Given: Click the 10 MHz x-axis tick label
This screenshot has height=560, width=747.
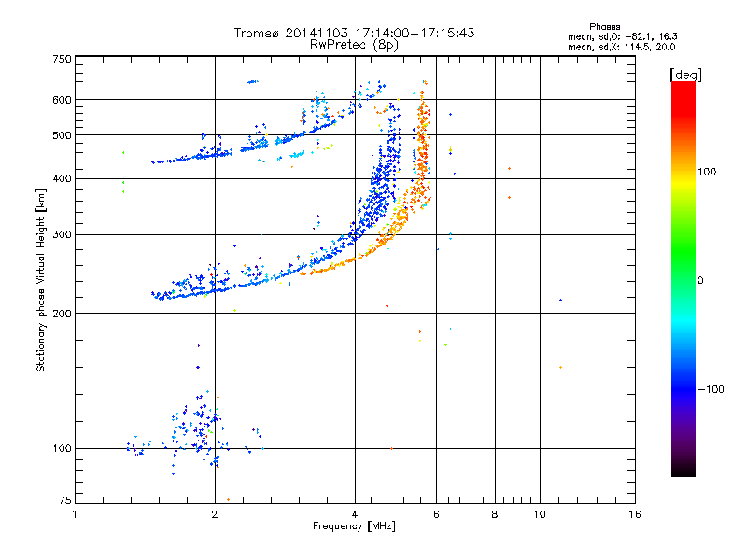Looking at the screenshot, I should (x=540, y=514).
